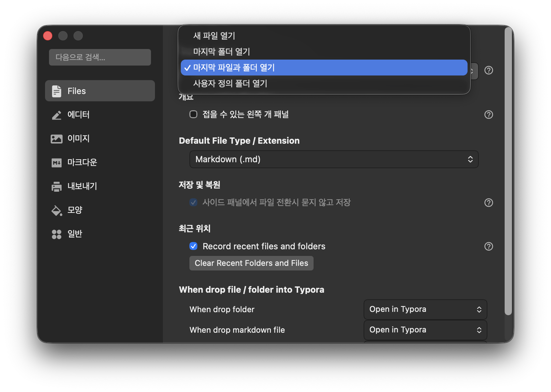Click the pencil icon beside 에디터
This screenshot has height=392, width=551.
[x=57, y=115]
